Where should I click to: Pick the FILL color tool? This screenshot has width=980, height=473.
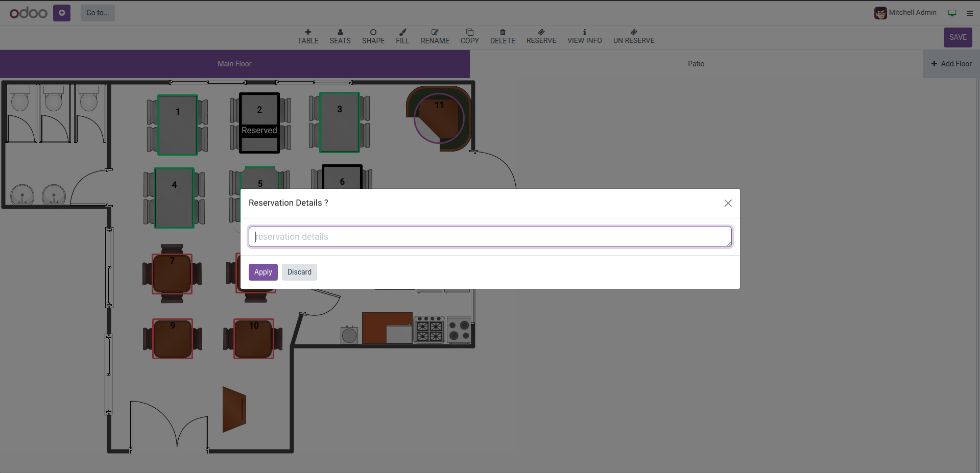(402, 37)
